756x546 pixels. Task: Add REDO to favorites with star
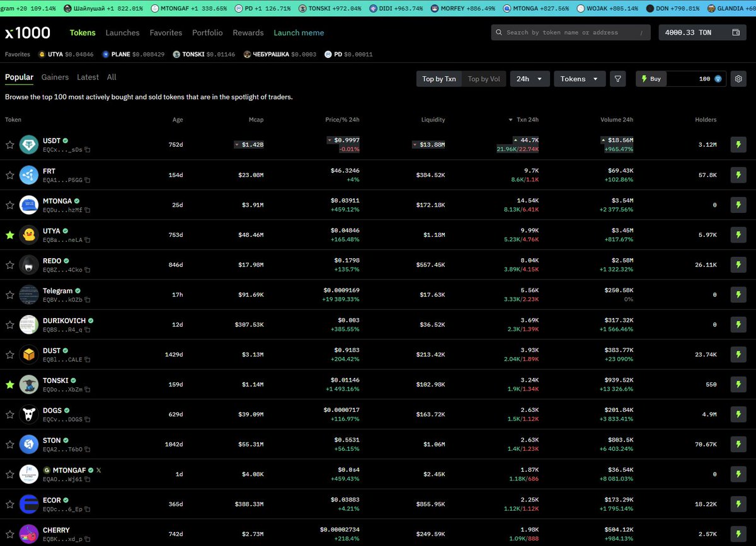(x=9, y=264)
